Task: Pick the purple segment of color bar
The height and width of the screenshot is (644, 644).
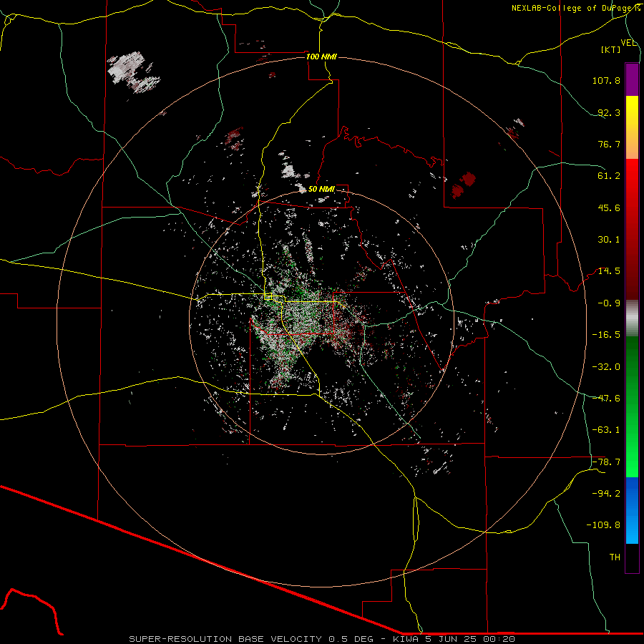Action: 632,79
